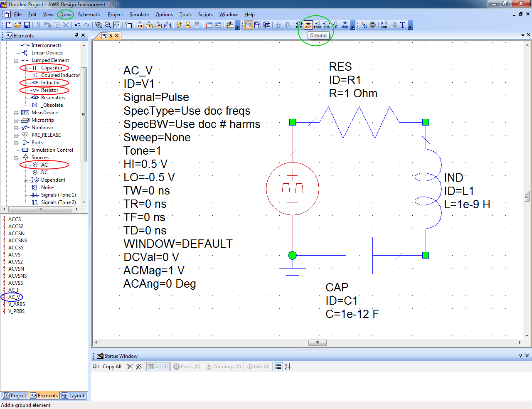Expand the Dependent sources node
The width and height of the screenshot is (532, 409).
(26, 180)
